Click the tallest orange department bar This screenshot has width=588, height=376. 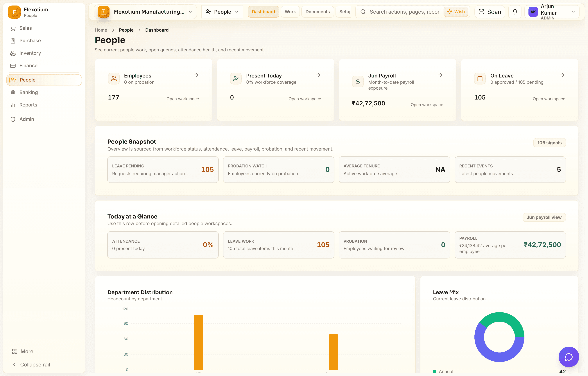[x=198, y=342]
